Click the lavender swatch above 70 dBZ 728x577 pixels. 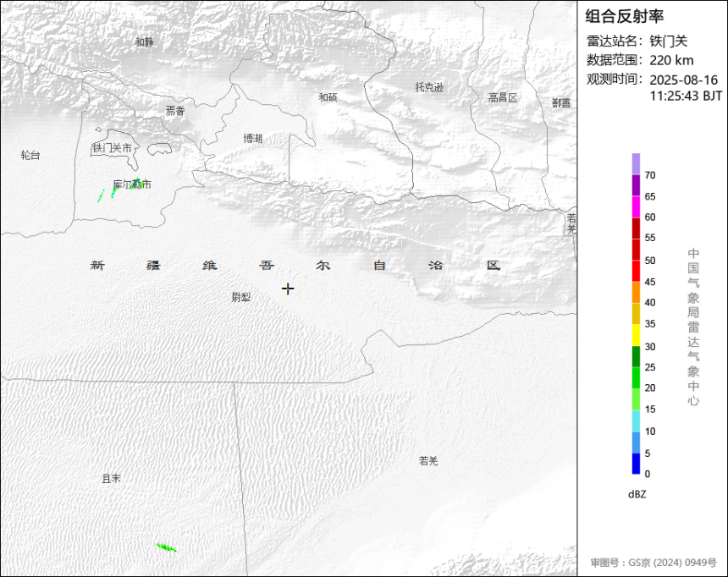pos(636,164)
